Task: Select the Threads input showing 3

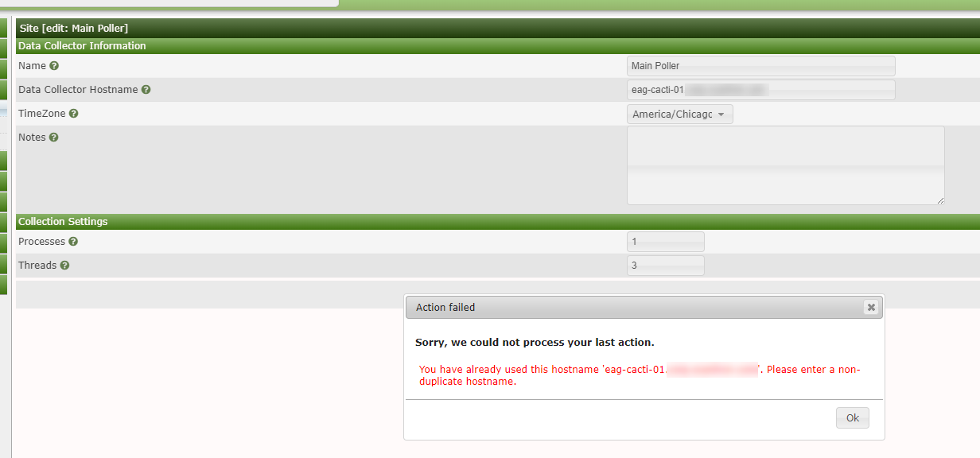Action: pyautogui.click(x=665, y=265)
